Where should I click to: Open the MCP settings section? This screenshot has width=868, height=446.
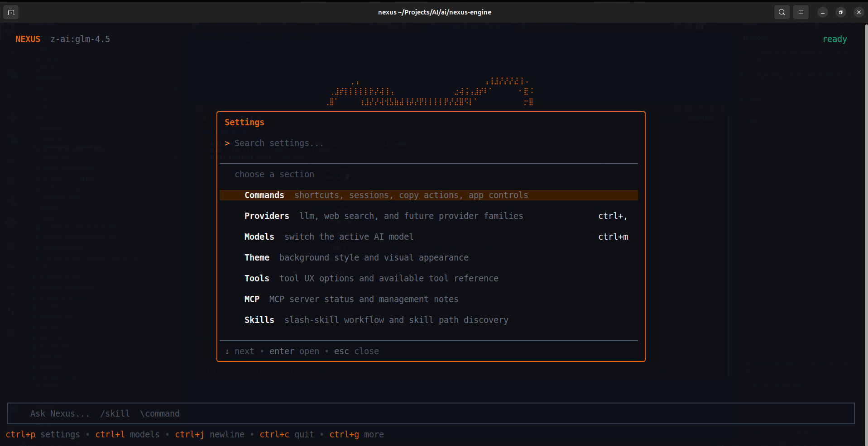[x=429, y=299]
